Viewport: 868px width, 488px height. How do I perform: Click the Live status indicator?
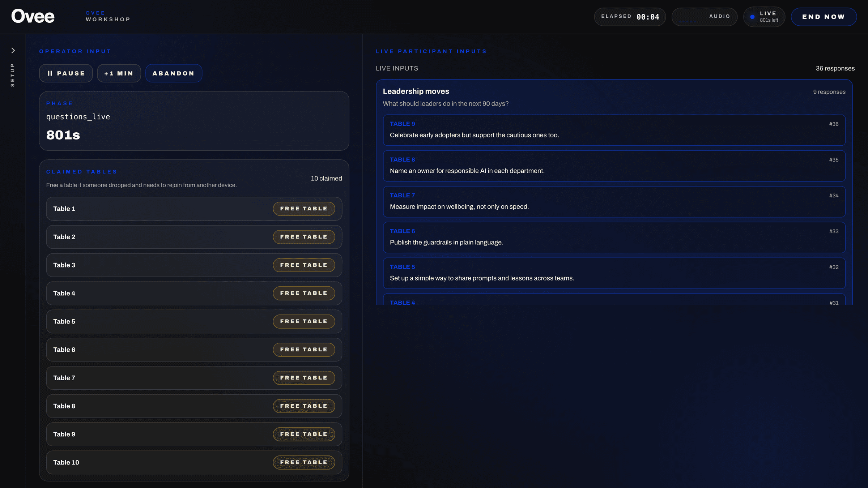(x=764, y=17)
